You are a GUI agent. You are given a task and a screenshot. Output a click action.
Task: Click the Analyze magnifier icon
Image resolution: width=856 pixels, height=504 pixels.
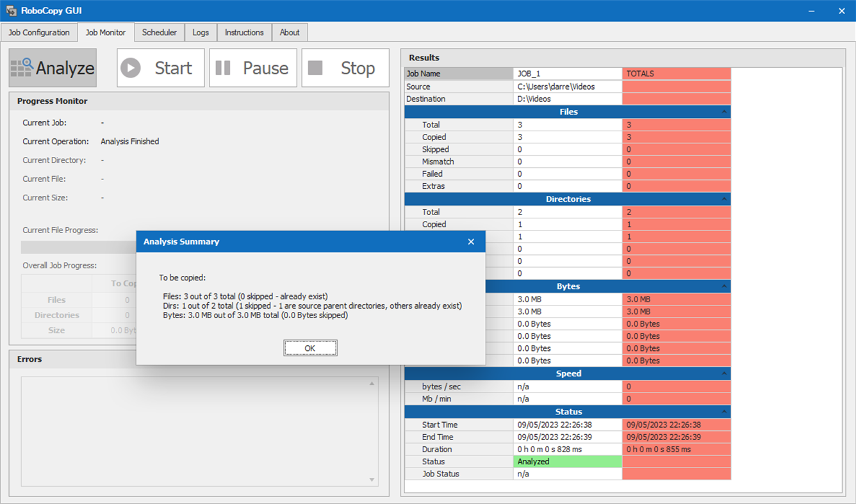pyautogui.click(x=20, y=67)
